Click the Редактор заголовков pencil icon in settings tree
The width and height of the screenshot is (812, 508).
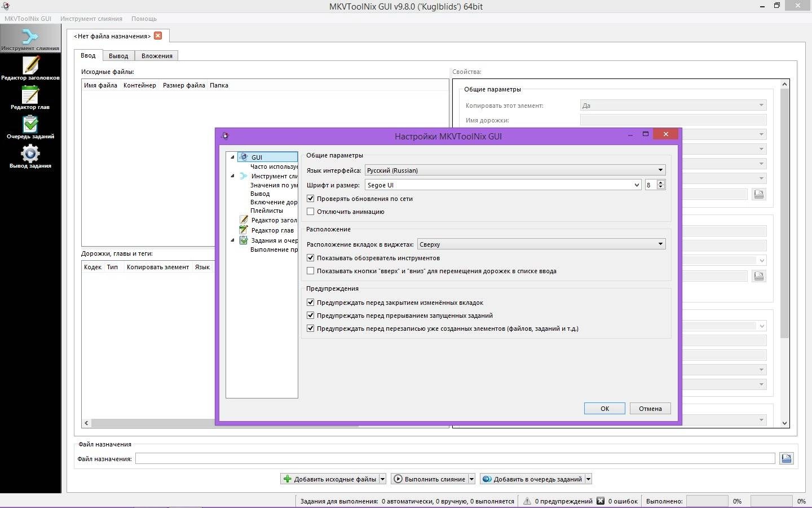(244, 220)
